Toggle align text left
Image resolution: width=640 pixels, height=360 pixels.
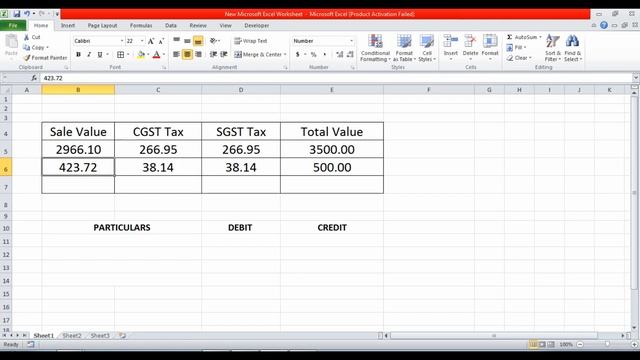(176, 54)
